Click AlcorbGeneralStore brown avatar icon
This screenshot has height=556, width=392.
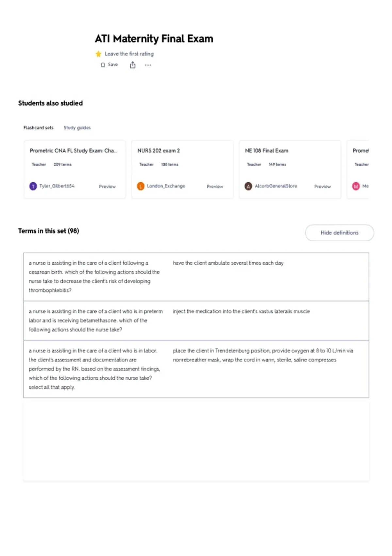[248, 186]
